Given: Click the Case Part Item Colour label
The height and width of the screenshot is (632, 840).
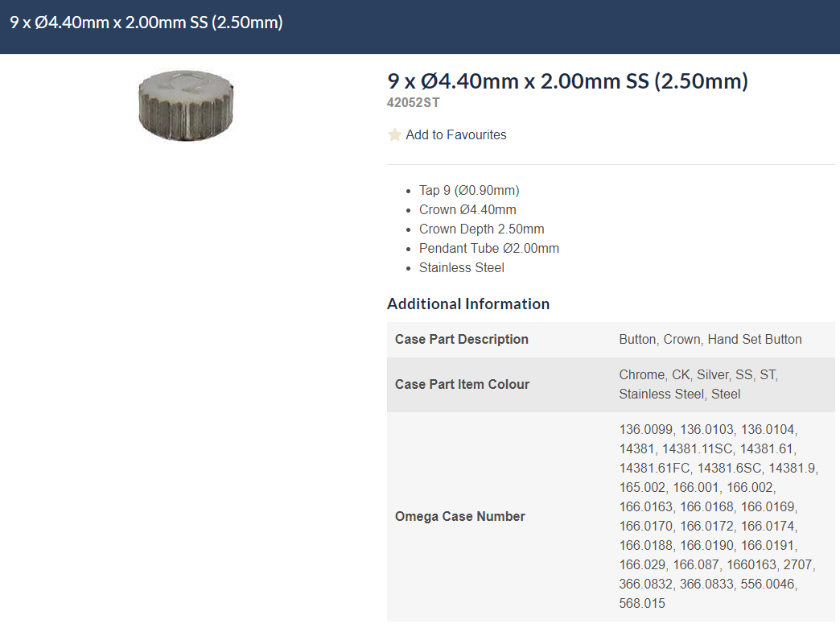Looking at the screenshot, I should pyautogui.click(x=462, y=385).
